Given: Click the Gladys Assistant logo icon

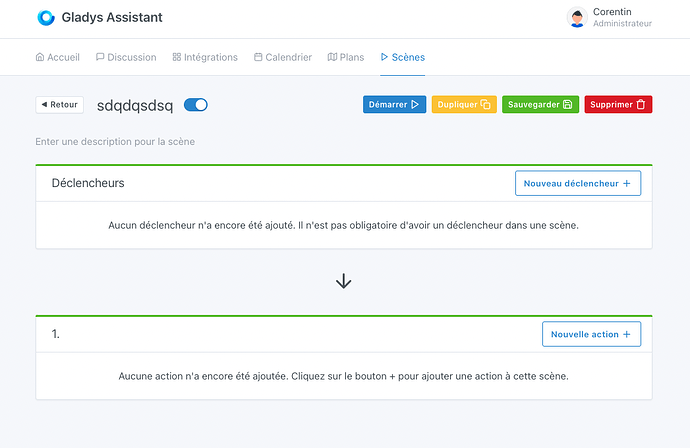Looking at the screenshot, I should [x=45, y=18].
